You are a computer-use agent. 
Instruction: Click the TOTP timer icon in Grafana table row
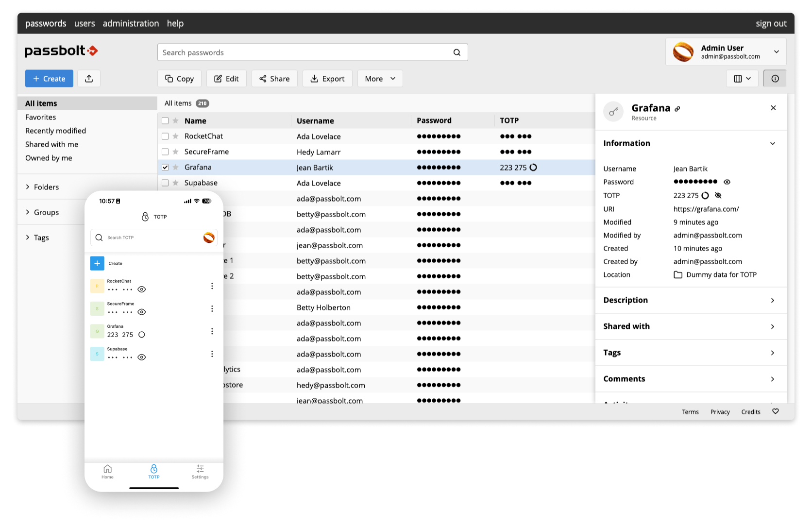533,168
